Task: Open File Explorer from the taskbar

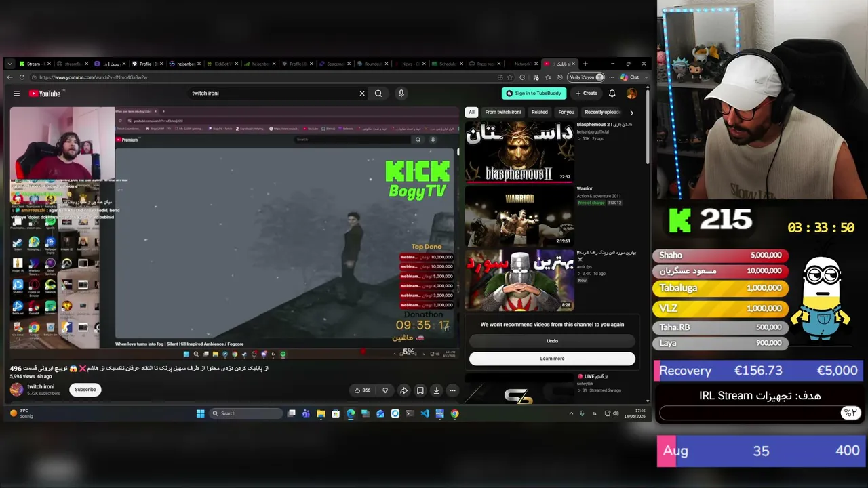Action: click(x=321, y=413)
